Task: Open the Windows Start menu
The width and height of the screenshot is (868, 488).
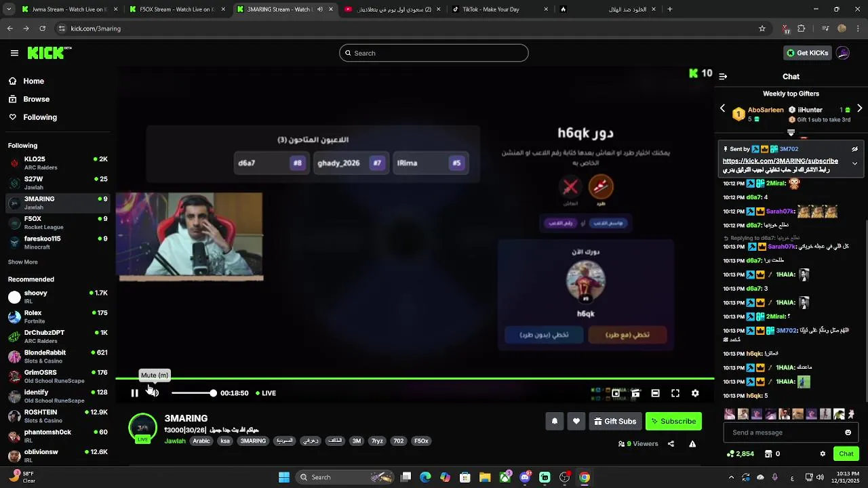Action: (284, 477)
